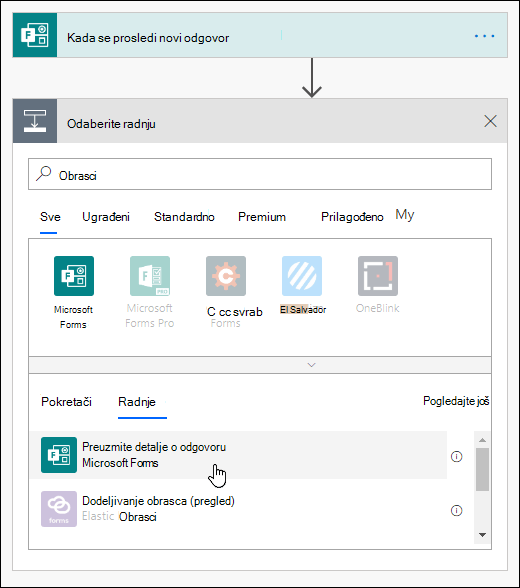Click the Pogledajte još link
This screenshot has width=520, height=588.
(x=456, y=401)
